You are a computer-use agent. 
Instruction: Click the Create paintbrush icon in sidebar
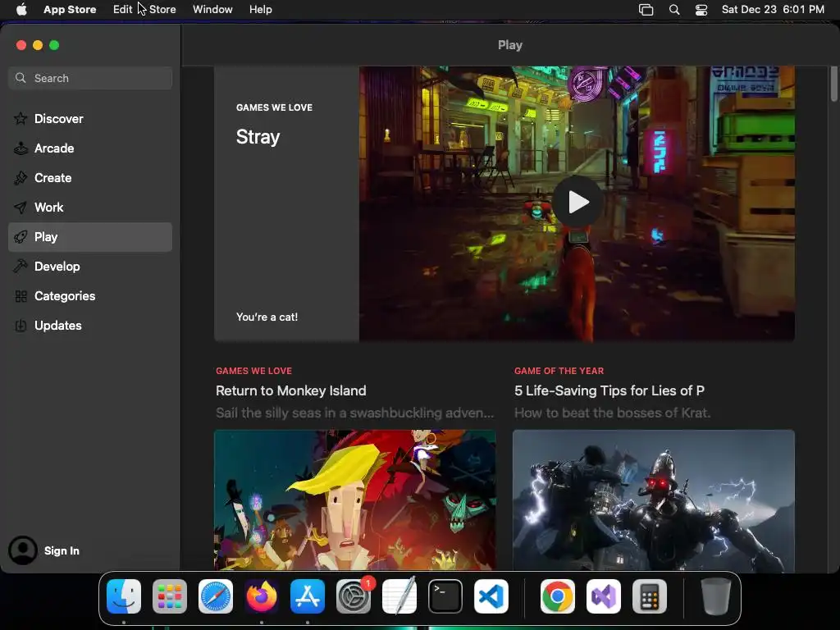(21, 177)
